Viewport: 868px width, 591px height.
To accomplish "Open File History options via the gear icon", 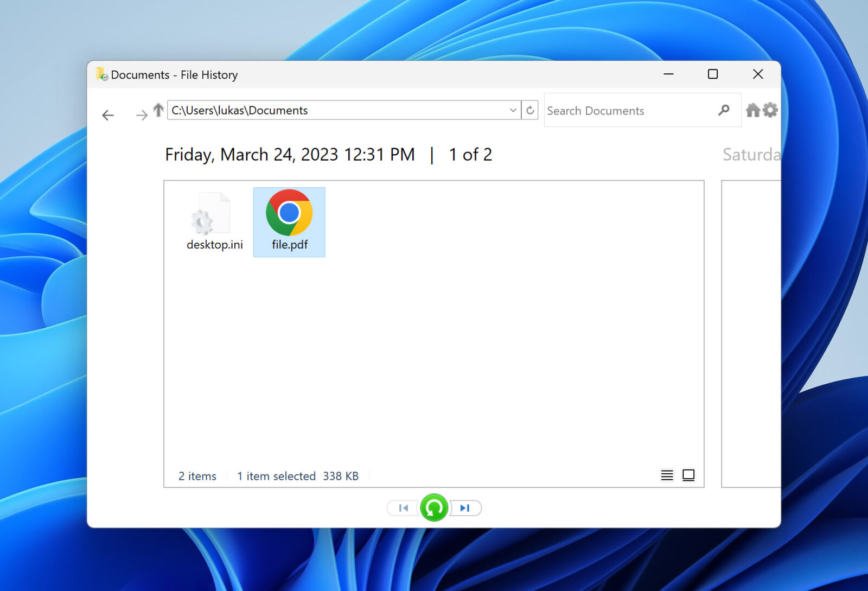I will (x=771, y=110).
